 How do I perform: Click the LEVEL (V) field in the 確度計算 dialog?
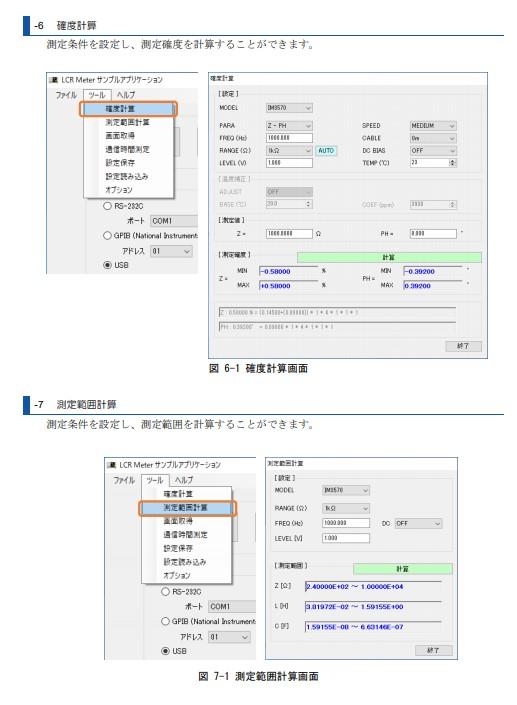coord(289,163)
